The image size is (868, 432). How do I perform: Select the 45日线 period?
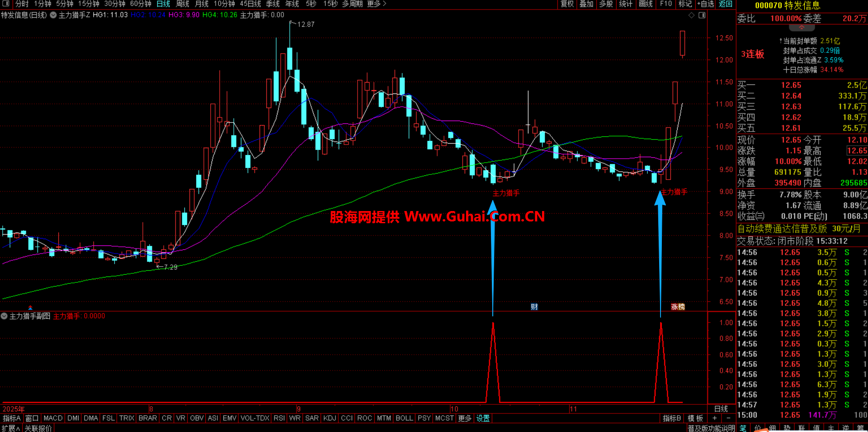point(250,4)
